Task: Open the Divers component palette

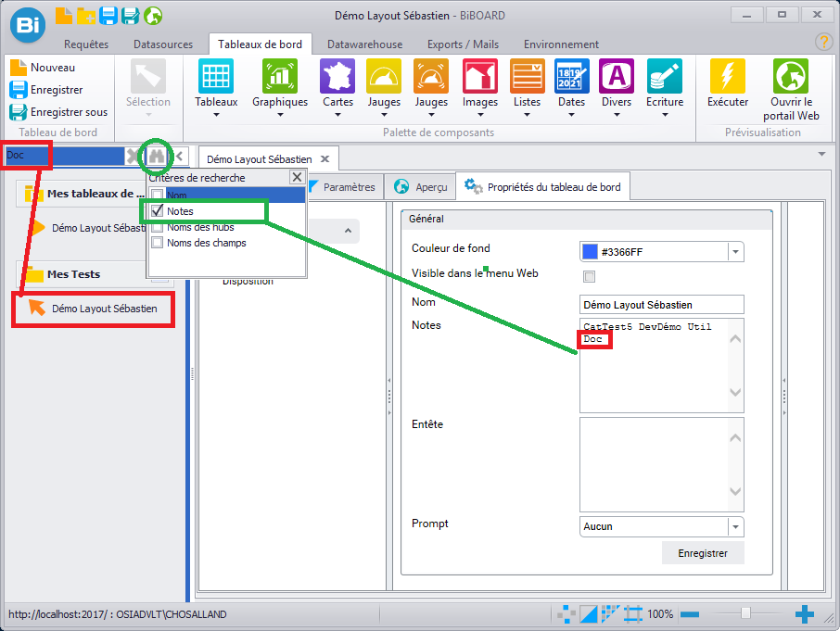Action: tap(617, 88)
